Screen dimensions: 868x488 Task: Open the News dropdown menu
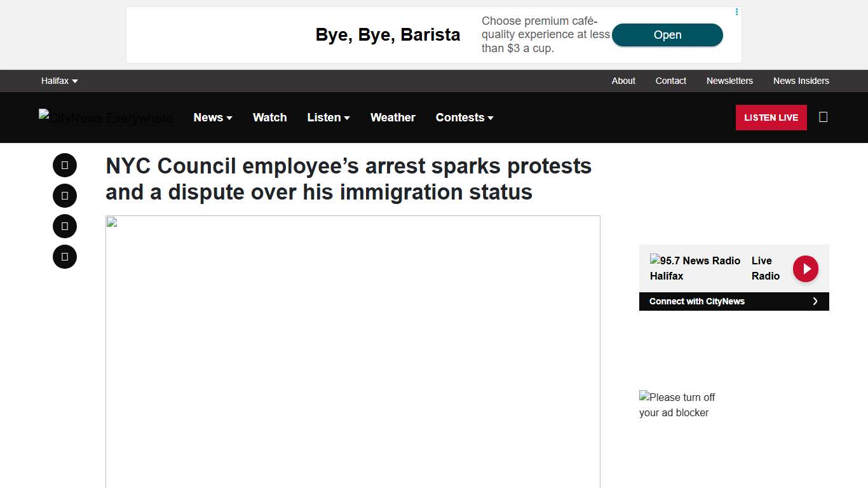[213, 118]
